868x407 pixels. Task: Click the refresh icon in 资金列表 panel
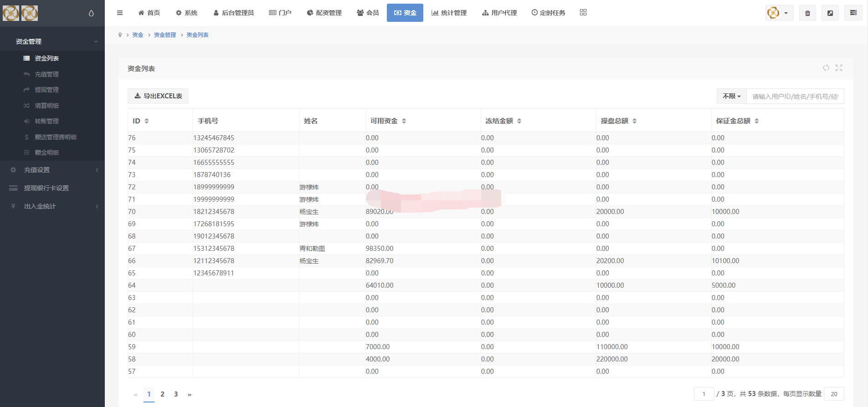click(x=826, y=68)
